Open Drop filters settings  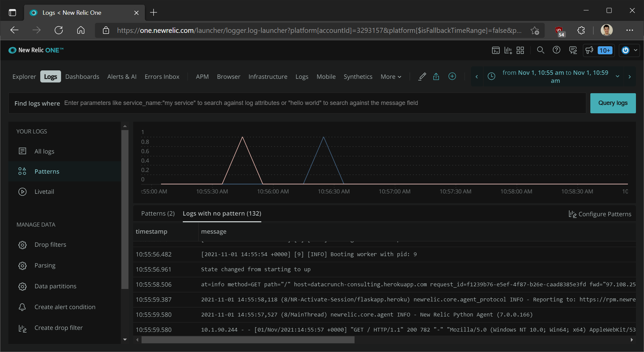(x=65, y=245)
